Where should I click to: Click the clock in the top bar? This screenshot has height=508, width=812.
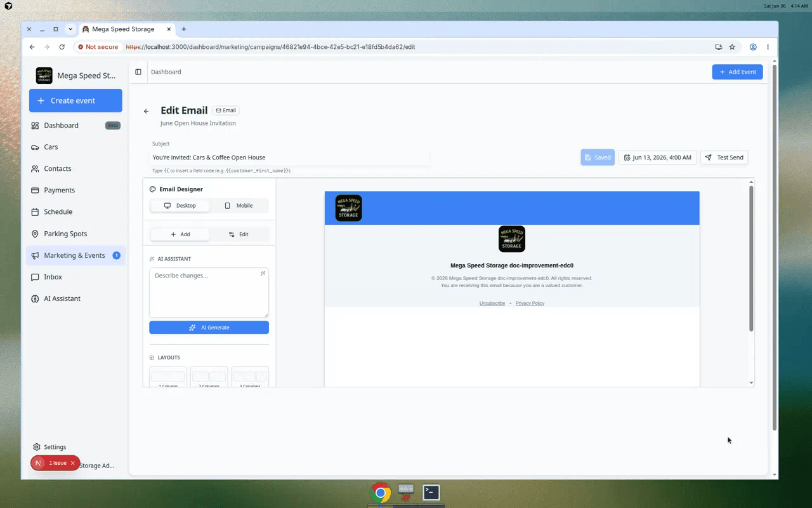pos(786,6)
